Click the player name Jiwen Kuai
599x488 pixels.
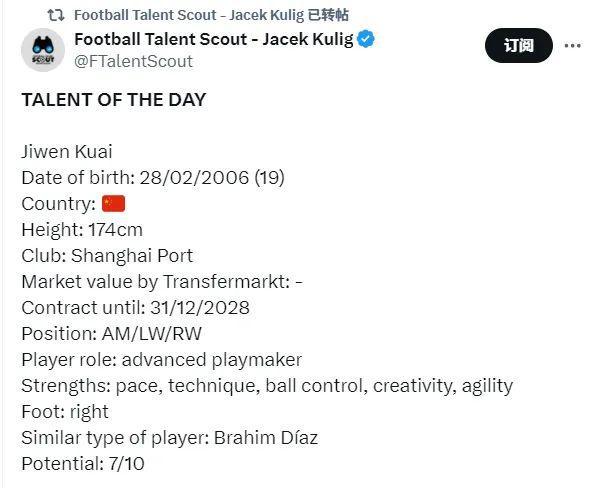coord(67,152)
